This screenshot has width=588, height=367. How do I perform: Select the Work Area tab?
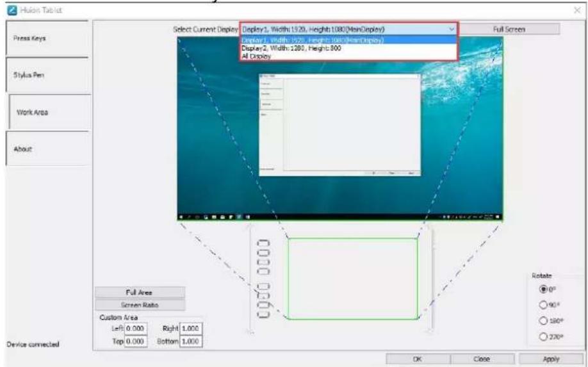(49, 111)
